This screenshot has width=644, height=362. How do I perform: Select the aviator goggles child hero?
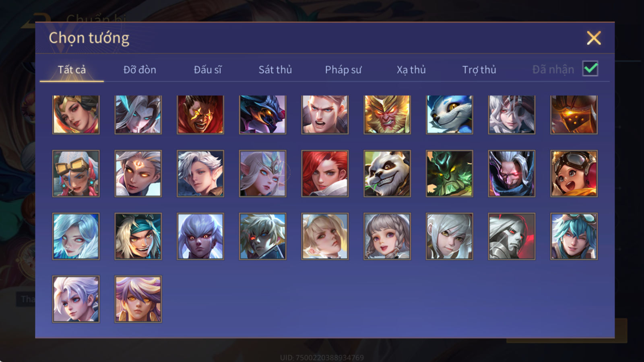coord(574,173)
